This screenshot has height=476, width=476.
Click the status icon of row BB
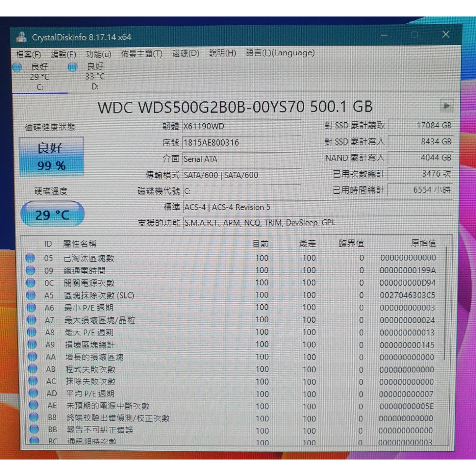pos(34,429)
